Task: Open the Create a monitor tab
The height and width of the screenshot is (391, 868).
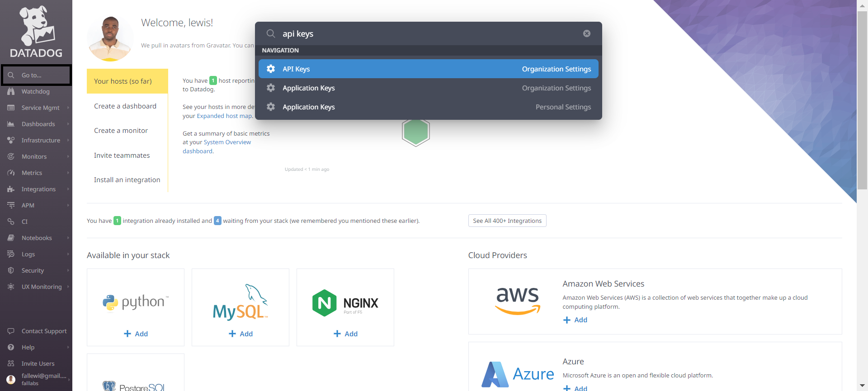Action: (127, 130)
